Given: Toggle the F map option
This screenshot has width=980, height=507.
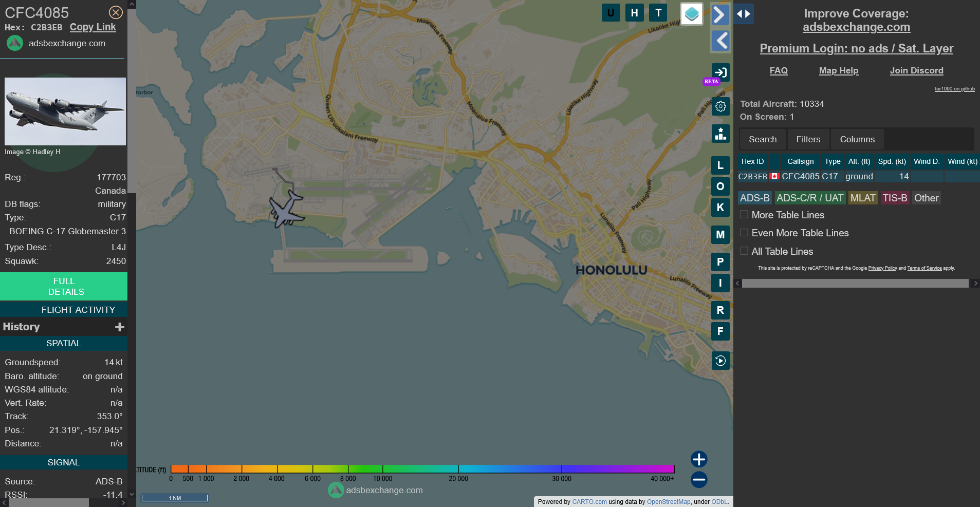Looking at the screenshot, I should [x=720, y=331].
